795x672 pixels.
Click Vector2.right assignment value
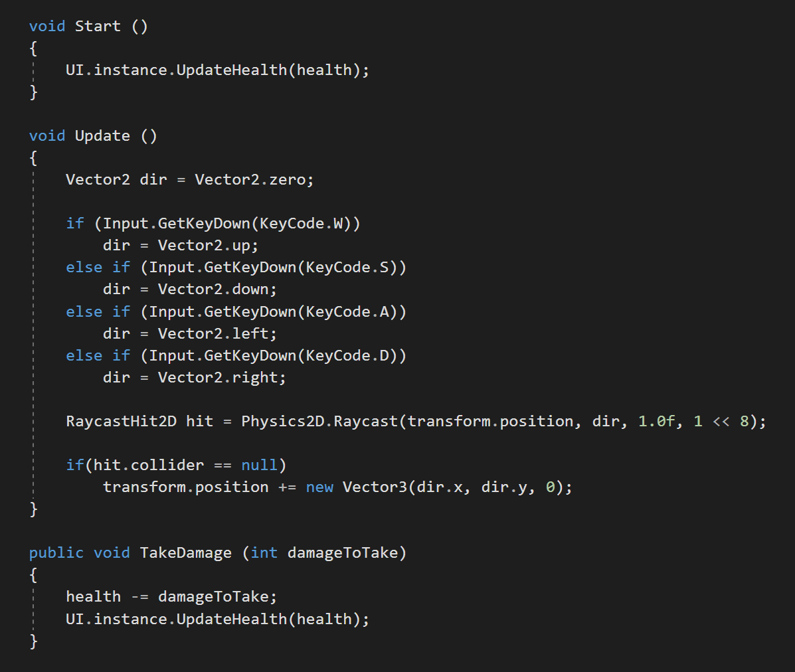click(218, 378)
